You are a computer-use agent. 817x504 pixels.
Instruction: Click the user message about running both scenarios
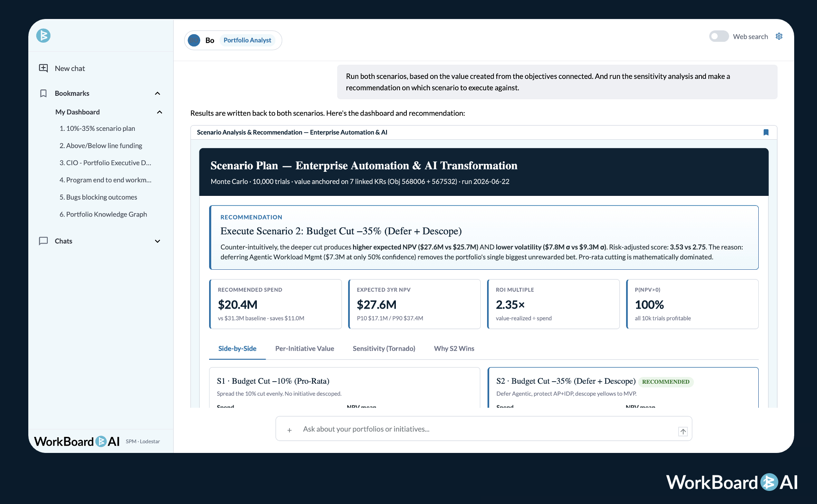[x=557, y=82]
